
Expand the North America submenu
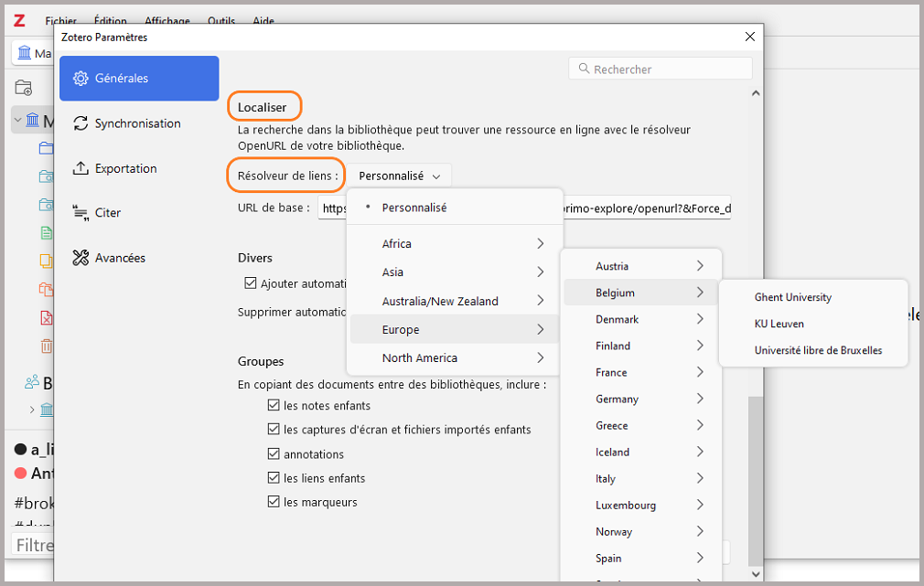(x=455, y=358)
